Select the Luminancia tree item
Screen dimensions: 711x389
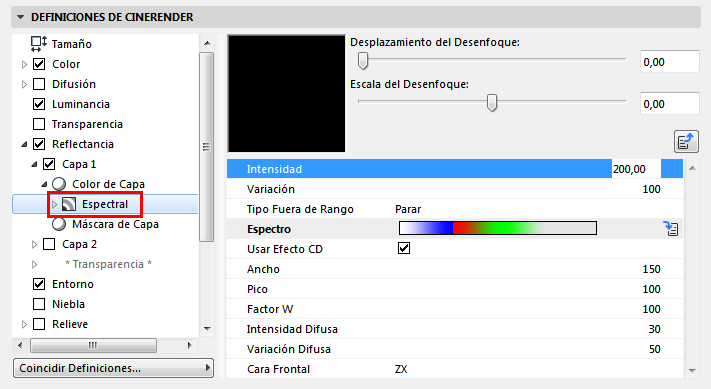[x=81, y=104]
